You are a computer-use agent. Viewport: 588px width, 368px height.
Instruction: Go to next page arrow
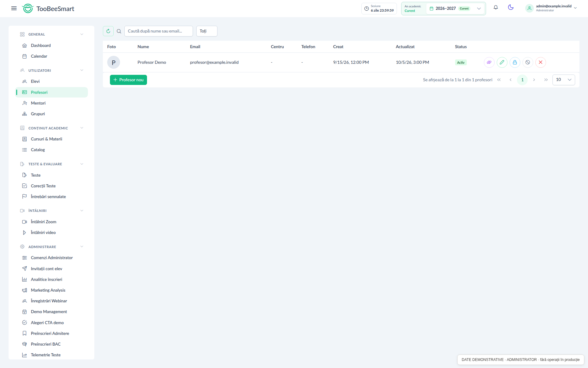[534, 80]
